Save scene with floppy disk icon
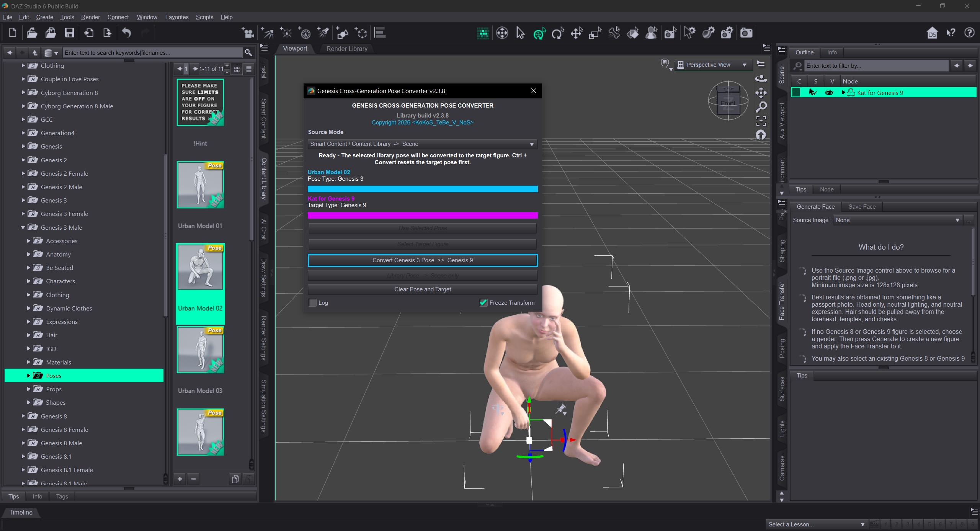The image size is (980, 531). coord(69,33)
